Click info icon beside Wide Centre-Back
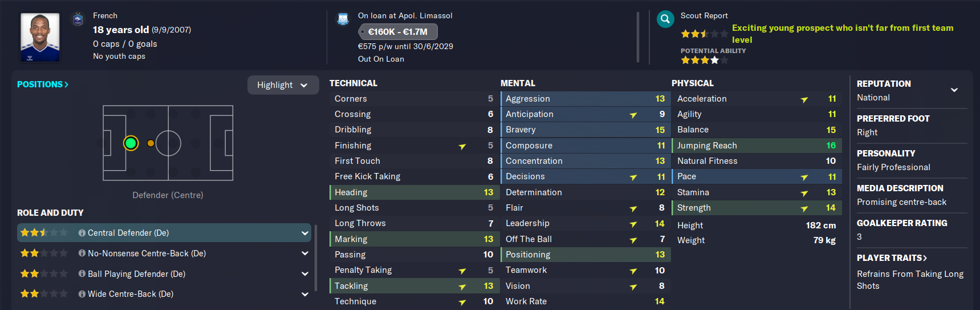Image resolution: width=980 pixels, height=310 pixels. tap(82, 294)
